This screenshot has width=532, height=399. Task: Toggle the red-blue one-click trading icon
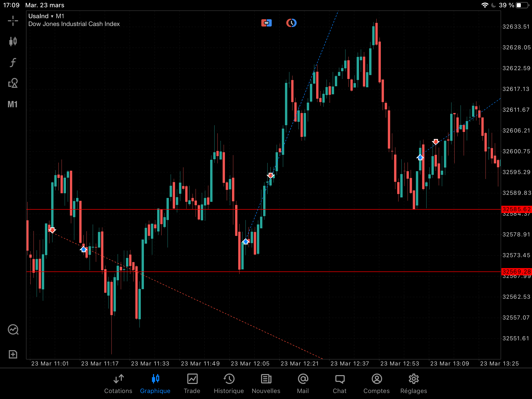coord(266,23)
